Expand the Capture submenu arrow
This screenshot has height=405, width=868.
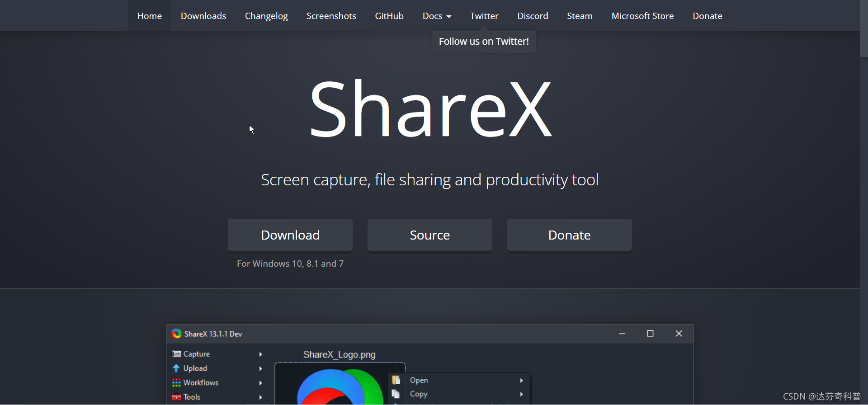(260, 354)
